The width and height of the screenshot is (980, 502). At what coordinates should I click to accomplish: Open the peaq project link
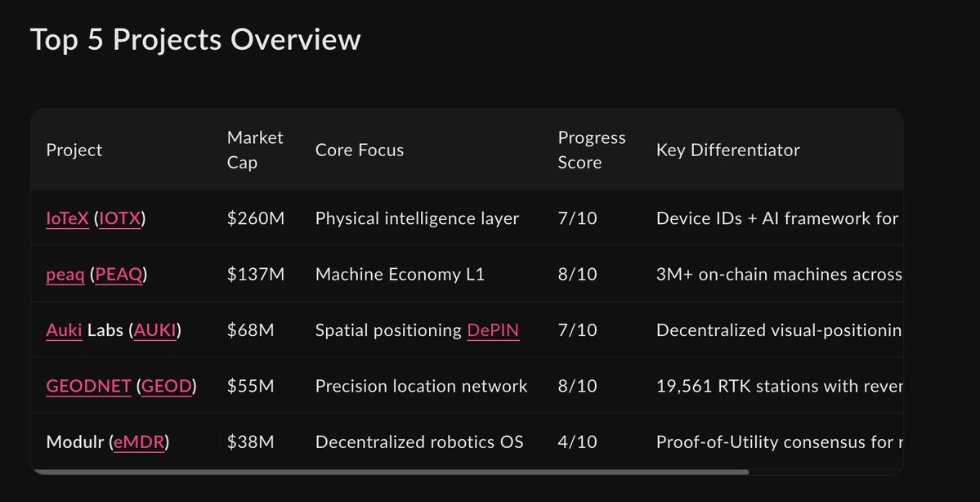tap(65, 275)
